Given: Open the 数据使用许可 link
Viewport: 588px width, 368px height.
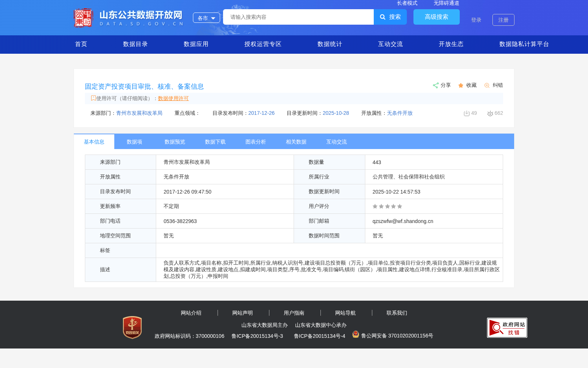Looking at the screenshot, I should pos(173,98).
